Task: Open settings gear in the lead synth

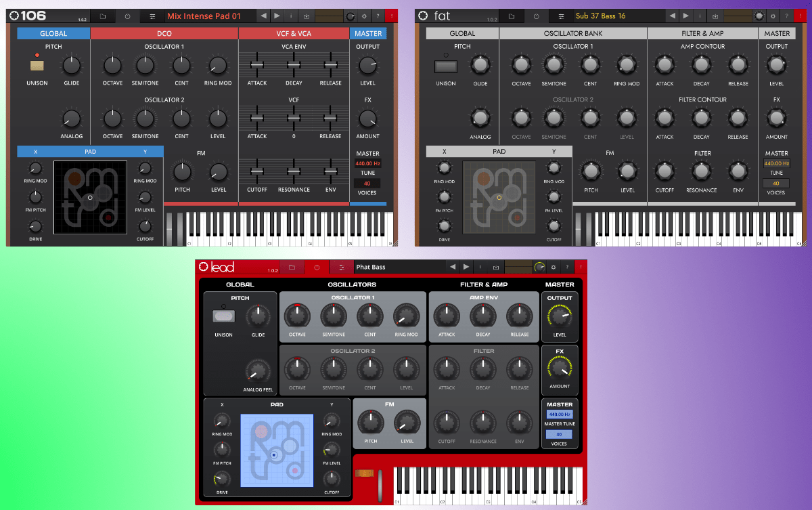Action: click(x=554, y=268)
